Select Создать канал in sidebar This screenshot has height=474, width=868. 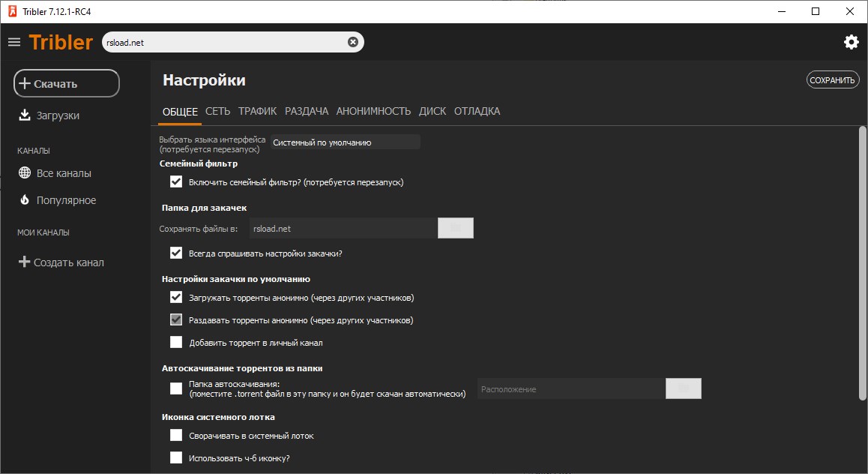(69, 262)
